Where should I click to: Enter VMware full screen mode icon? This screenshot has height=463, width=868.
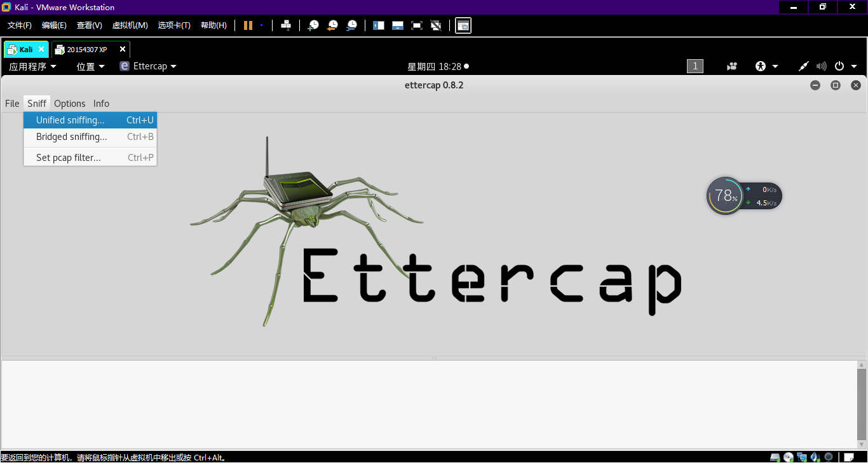[x=417, y=25]
